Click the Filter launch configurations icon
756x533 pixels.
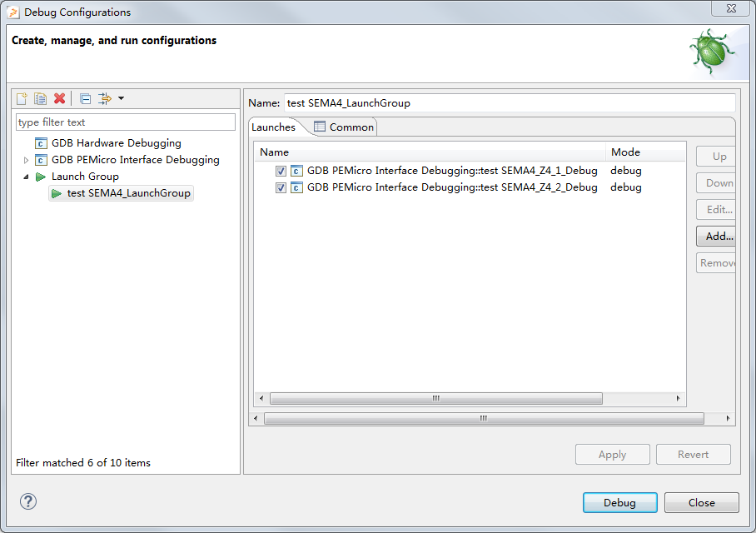click(x=105, y=98)
